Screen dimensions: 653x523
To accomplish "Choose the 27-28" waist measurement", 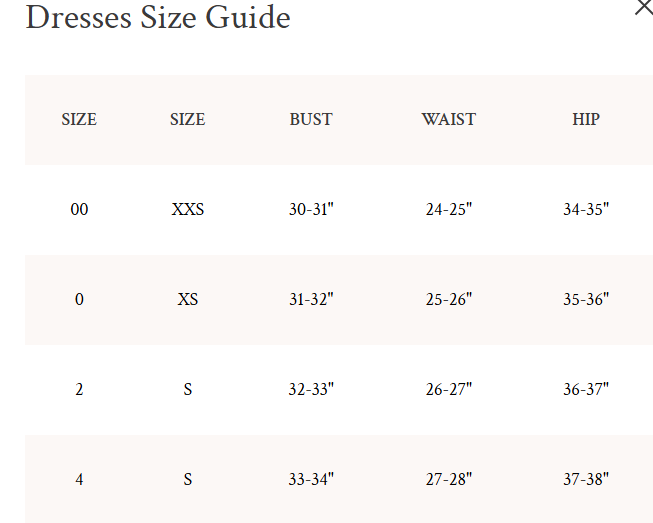I will [448, 479].
